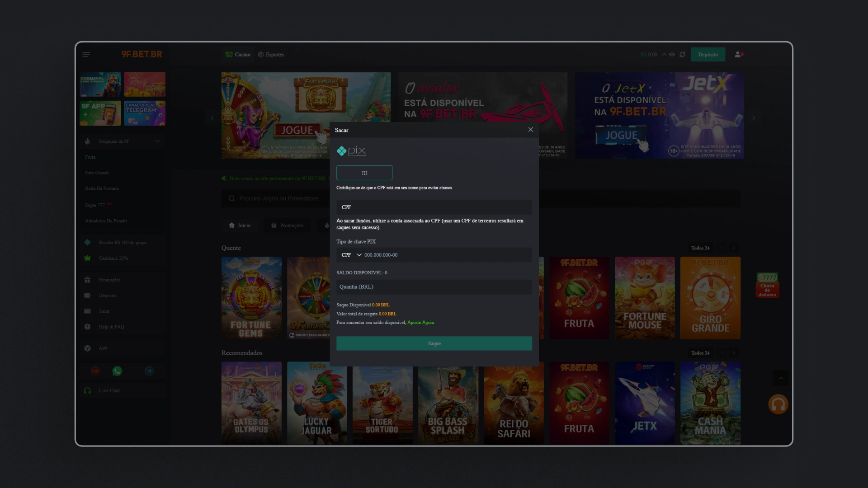Screen dimensions: 868x488
Task: Refresh the account balance
Action: [682, 55]
